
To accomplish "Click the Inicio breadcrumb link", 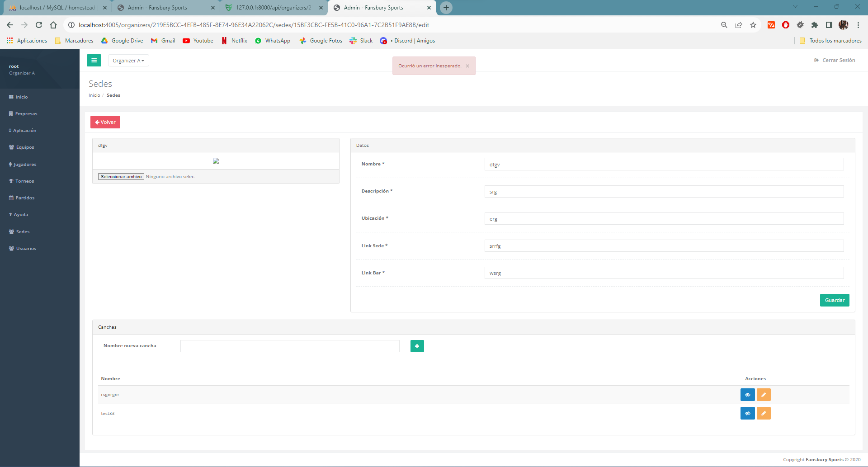I will pyautogui.click(x=94, y=95).
